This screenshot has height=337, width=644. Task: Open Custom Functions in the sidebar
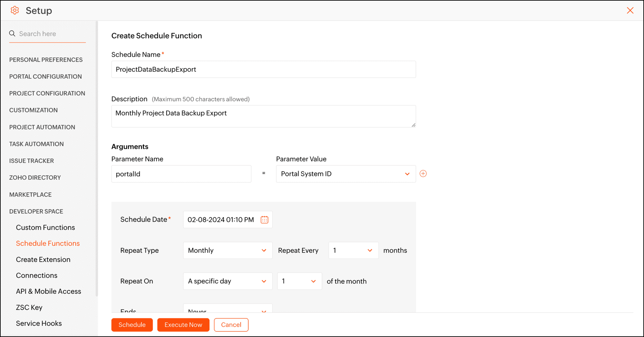click(x=45, y=228)
